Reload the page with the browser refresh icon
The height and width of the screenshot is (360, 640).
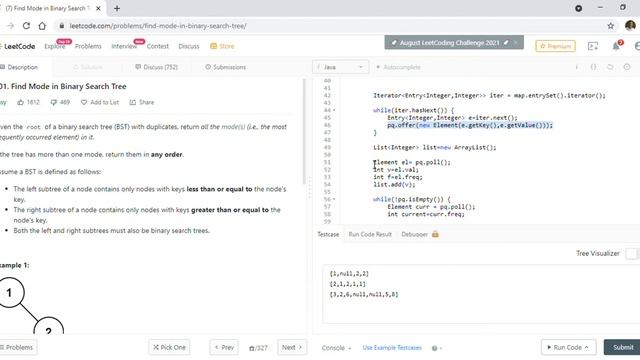pos(26,26)
